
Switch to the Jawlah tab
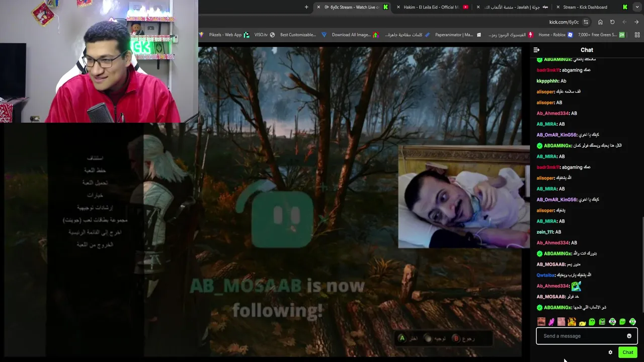513,7
